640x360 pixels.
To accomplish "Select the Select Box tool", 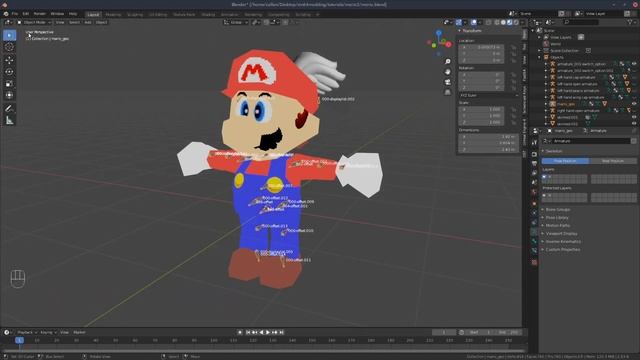I will pos(9,35).
